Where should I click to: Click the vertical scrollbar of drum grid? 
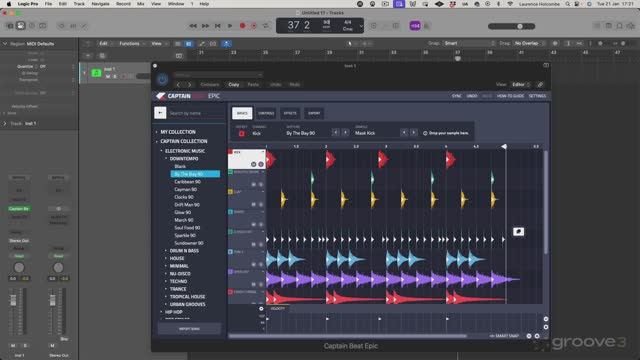pos(546,202)
